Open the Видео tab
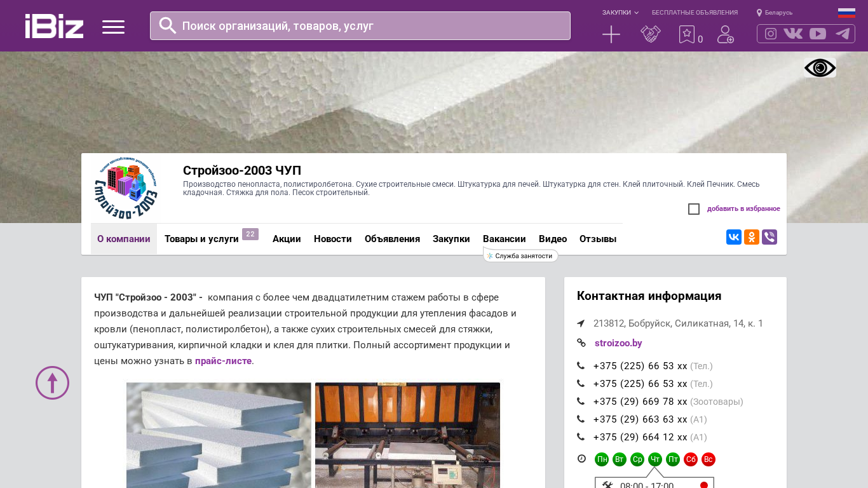The image size is (868, 488). 553,239
